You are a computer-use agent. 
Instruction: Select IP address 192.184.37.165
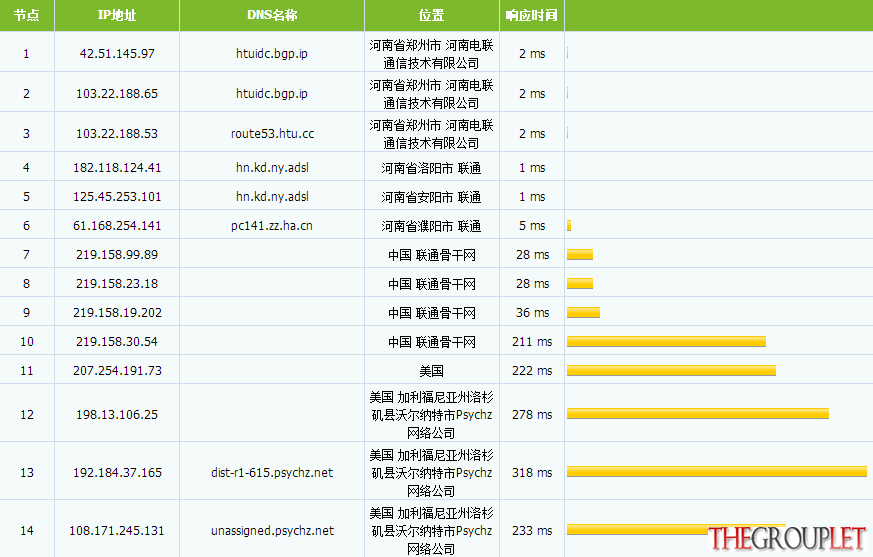117,472
